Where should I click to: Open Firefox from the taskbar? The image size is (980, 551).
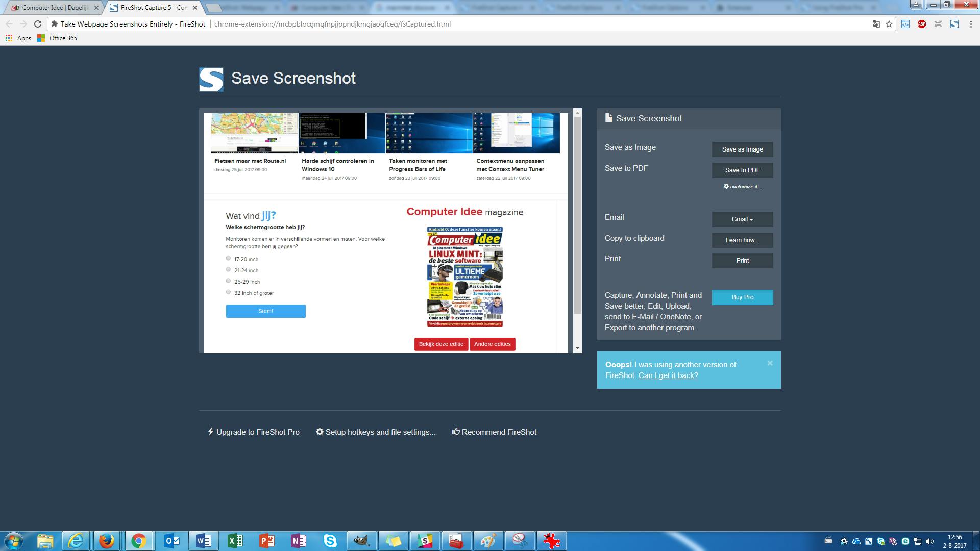pyautogui.click(x=107, y=541)
